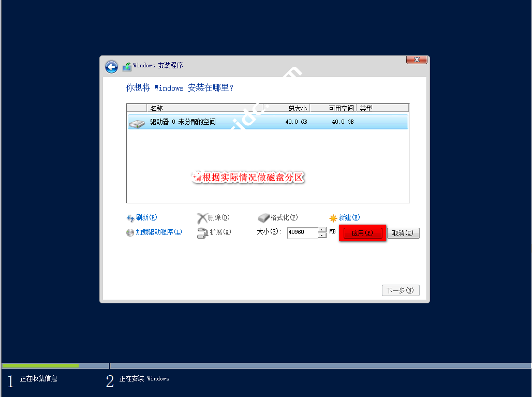Go back with the blue arrow button
532x397 pixels.
(111, 67)
